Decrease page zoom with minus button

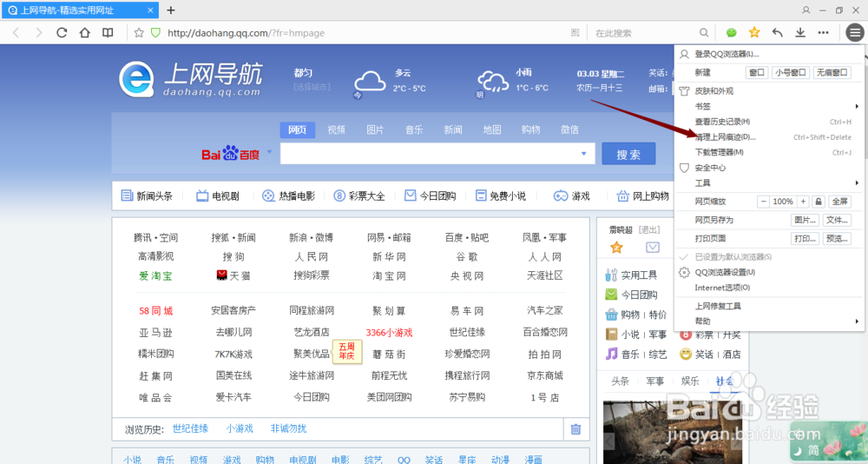(763, 202)
